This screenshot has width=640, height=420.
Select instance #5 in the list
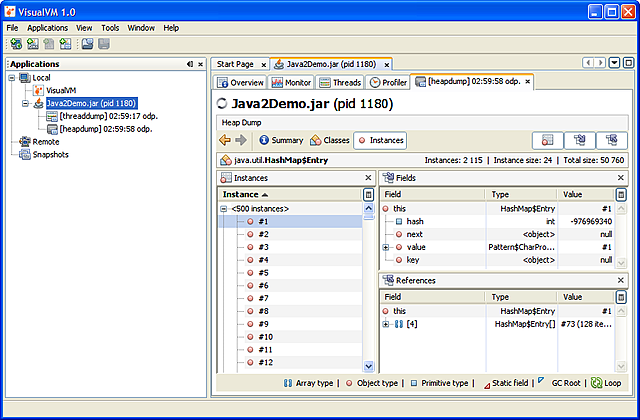[x=290, y=273]
